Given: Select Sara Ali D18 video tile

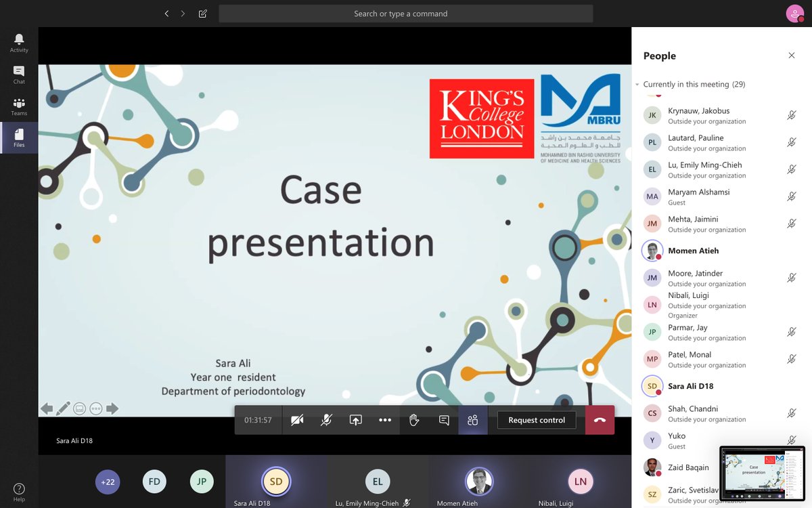Looking at the screenshot, I should 276,482.
